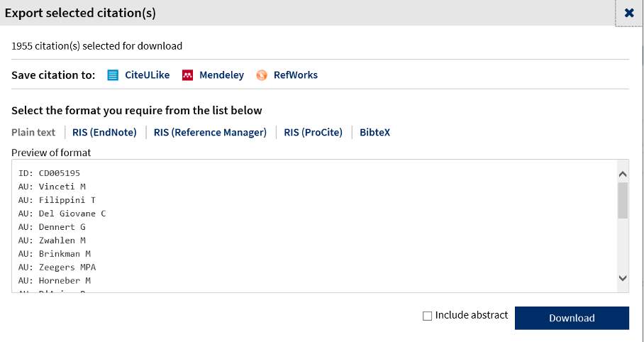The width and height of the screenshot is (644, 342).
Task: Click the orange RefWorks icon
Action: 262,75
